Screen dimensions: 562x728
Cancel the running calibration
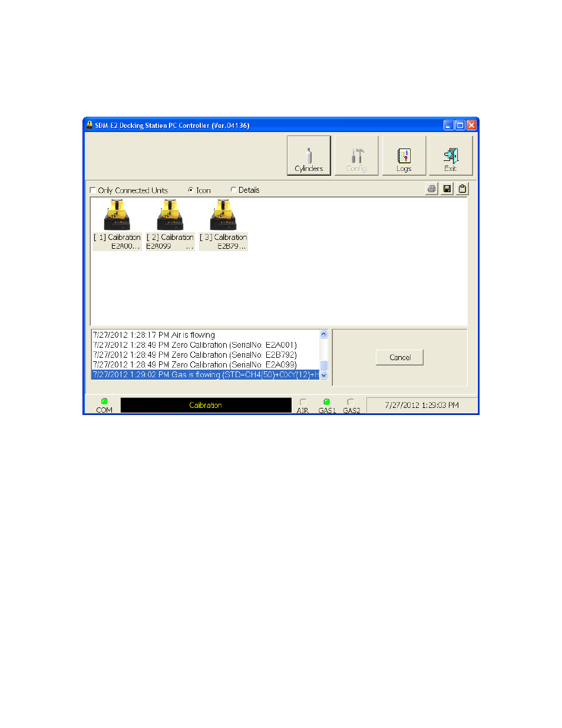(399, 357)
